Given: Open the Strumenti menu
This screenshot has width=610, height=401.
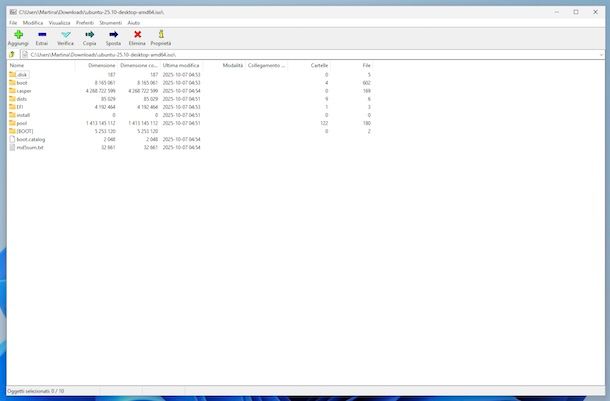Looking at the screenshot, I should [110, 23].
